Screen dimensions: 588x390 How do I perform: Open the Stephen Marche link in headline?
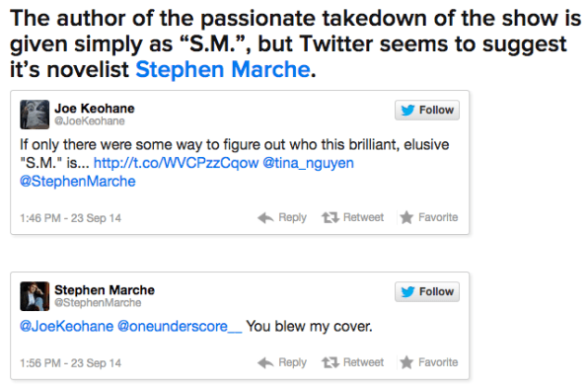pyautogui.click(x=223, y=69)
